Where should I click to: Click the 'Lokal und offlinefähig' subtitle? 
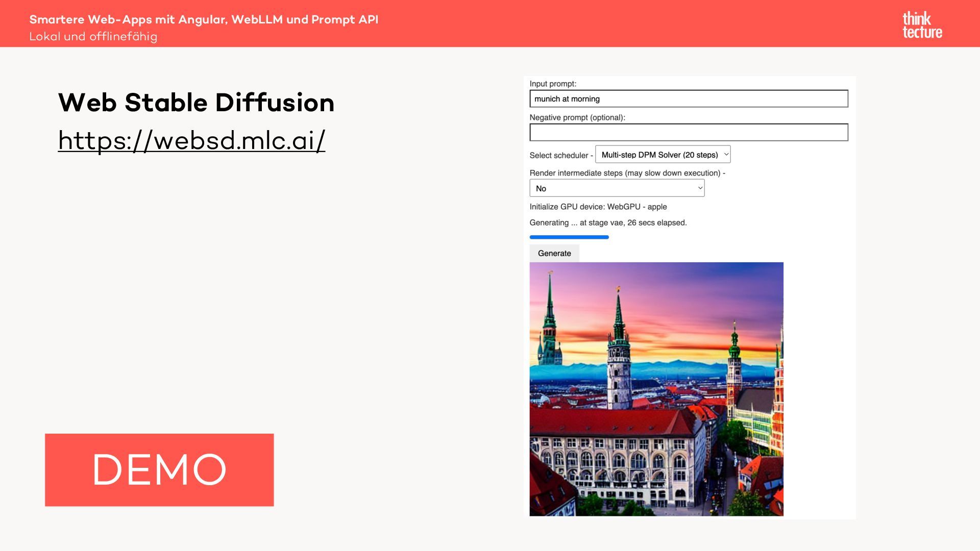[93, 37]
